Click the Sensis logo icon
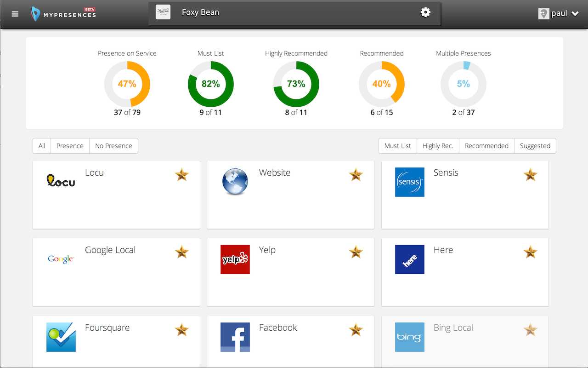Image resolution: width=588 pixels, height=368 pixels. (x=410, y=182)
